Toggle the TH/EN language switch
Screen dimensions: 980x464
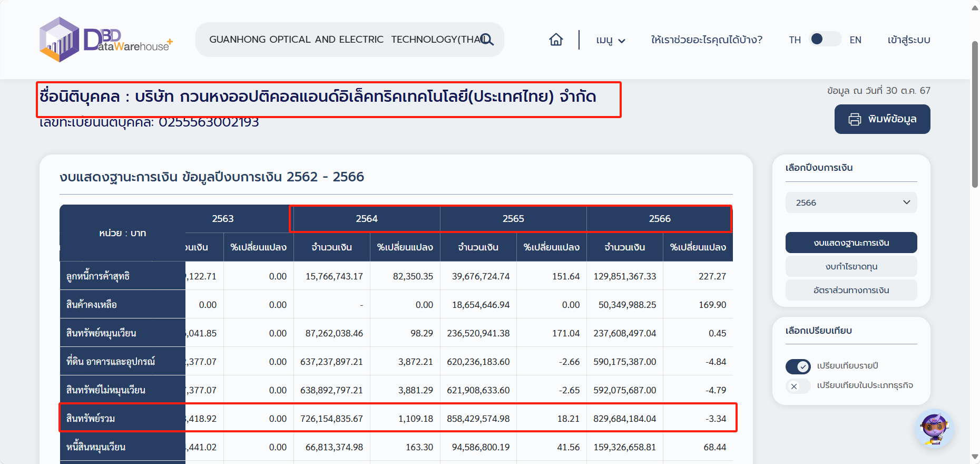(x=825, y=39)
